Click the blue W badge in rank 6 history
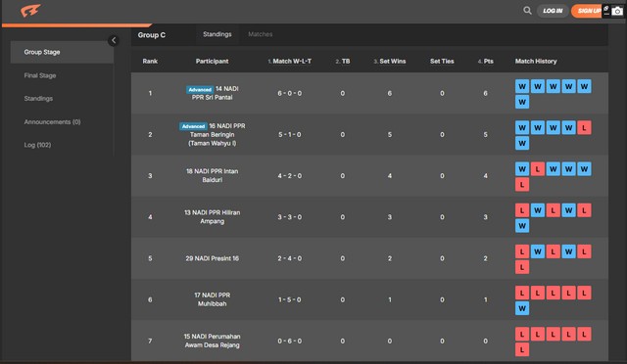 pyautogui.click(x=522, y=308)
